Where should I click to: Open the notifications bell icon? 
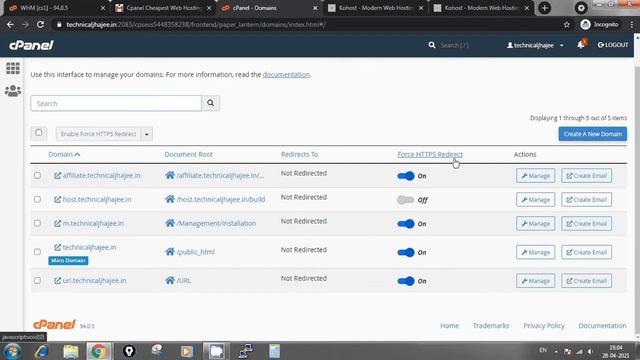click(581, 44)
